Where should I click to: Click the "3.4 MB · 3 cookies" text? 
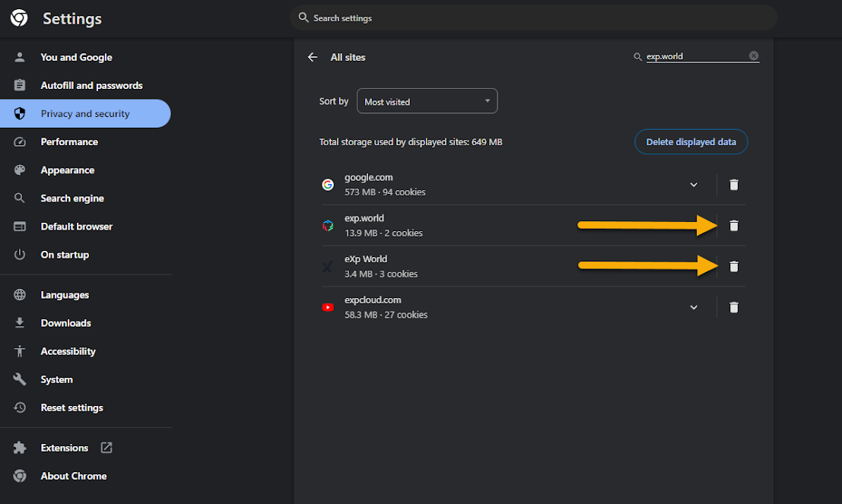click(x=381, y=274)
